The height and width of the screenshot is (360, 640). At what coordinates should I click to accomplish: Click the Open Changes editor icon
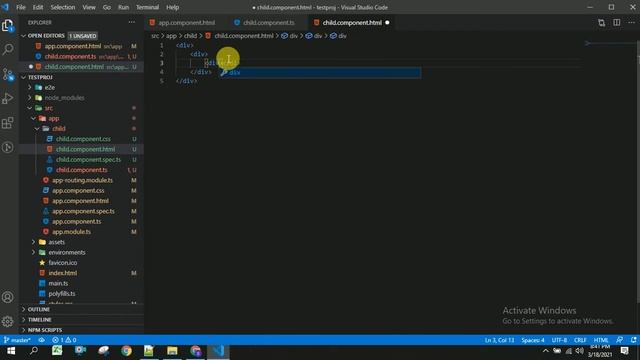pos(601,23)
